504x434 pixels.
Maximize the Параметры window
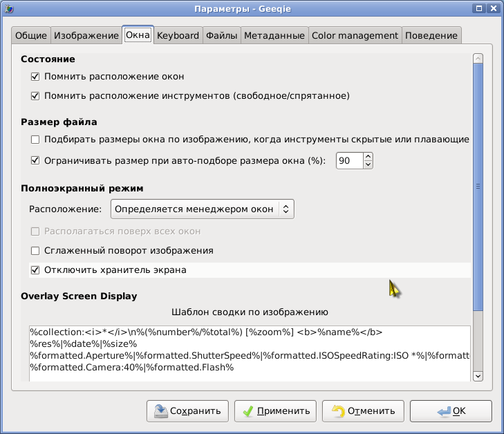[x=479, y=8]
